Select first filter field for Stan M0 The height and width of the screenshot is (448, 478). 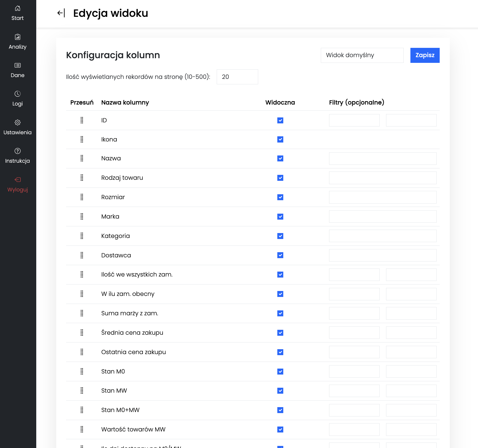[x=354, y=371]
